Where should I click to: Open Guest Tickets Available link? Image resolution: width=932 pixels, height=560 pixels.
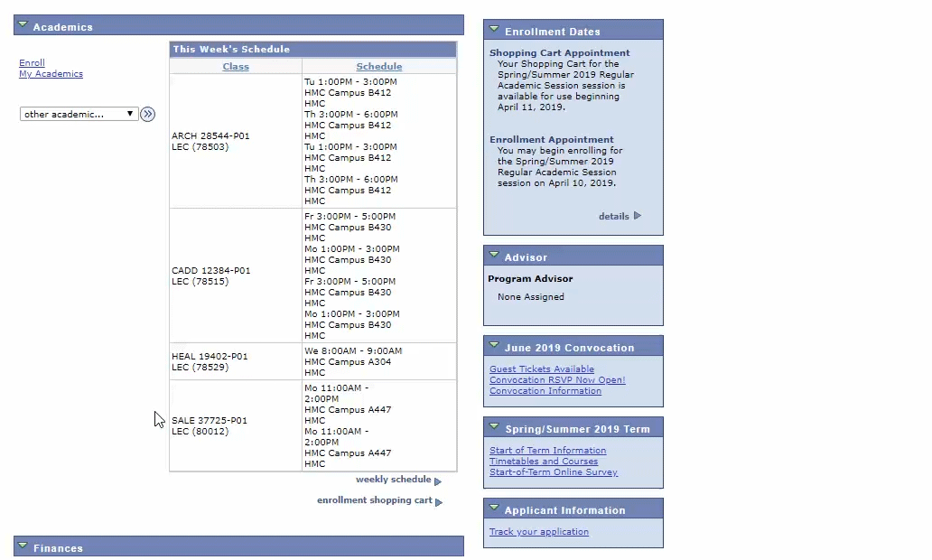coord(542,369)
